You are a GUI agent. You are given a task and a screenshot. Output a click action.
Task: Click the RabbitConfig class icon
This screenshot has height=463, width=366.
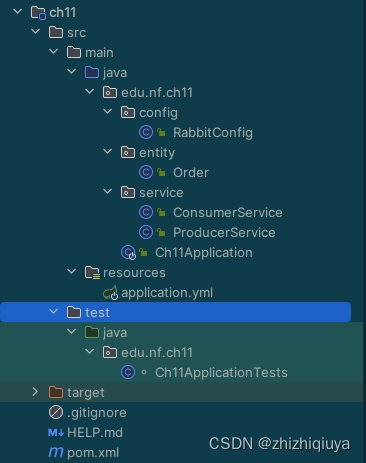coord(146,132)
